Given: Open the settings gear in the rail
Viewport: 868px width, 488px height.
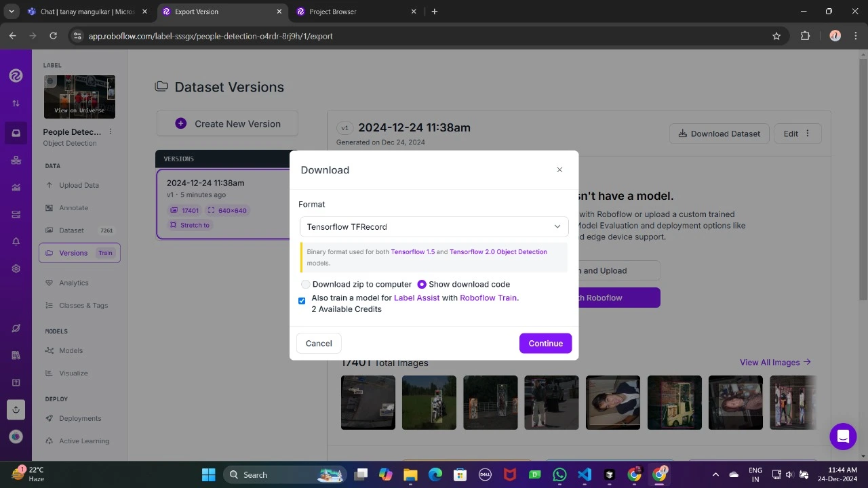Looking at the screenshot, I should [x=16, y=268].
